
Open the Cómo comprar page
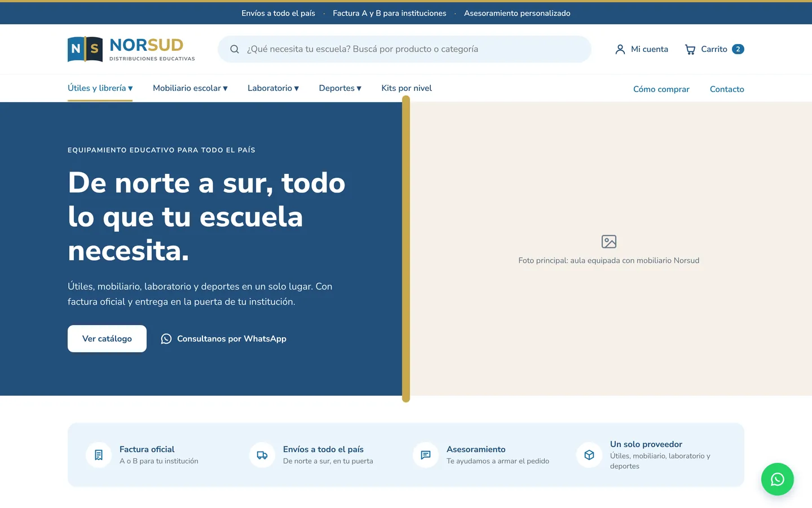661,89
